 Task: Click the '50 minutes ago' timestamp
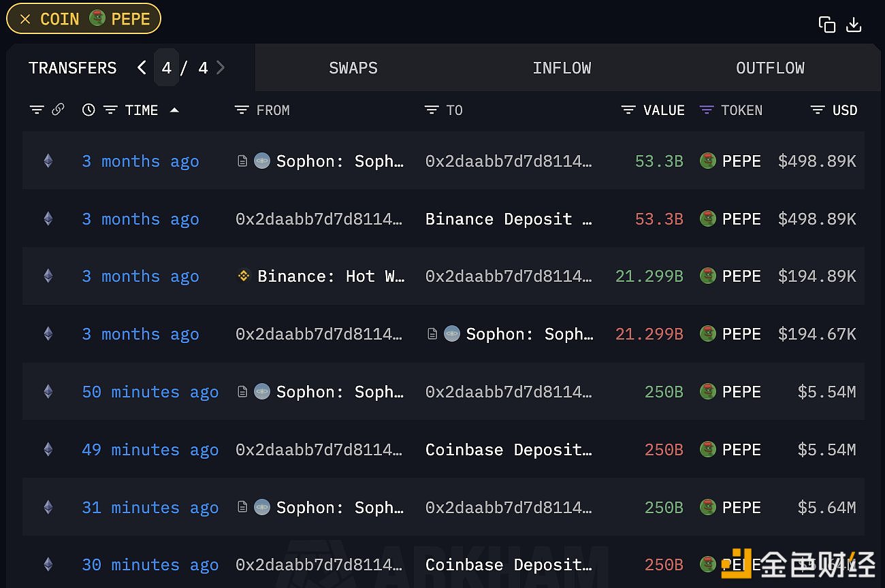point(150,392)
